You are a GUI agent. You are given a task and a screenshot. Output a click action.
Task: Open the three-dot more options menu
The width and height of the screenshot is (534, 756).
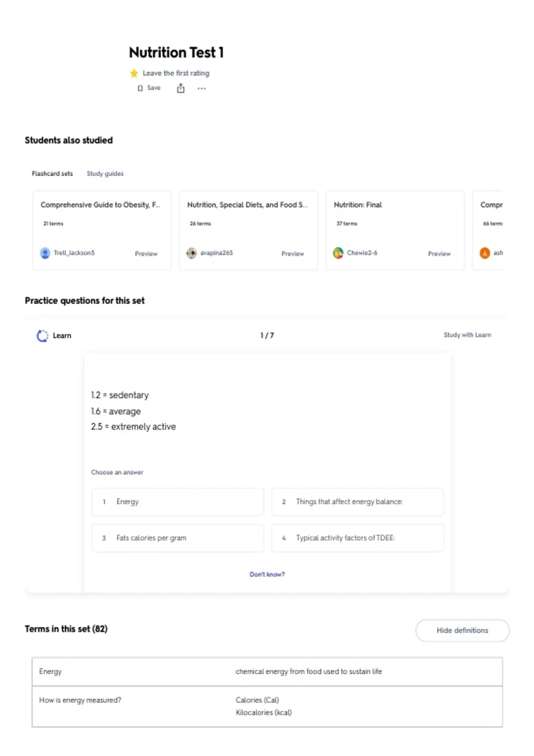click(x=202, y=88)
